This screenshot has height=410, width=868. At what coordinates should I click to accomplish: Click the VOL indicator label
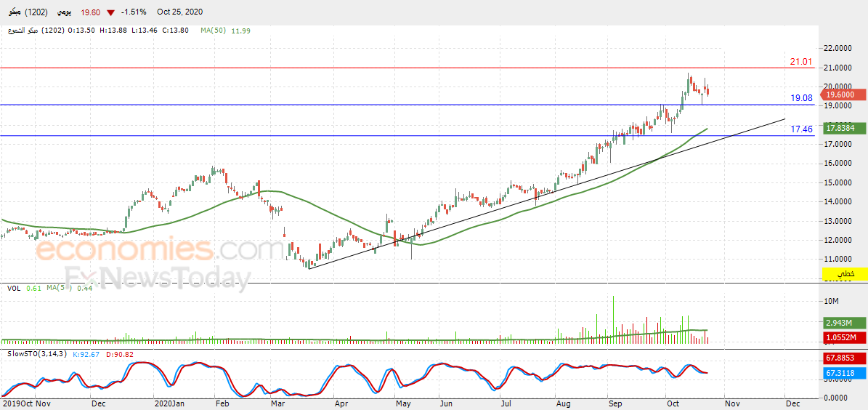tap(14, 288)
